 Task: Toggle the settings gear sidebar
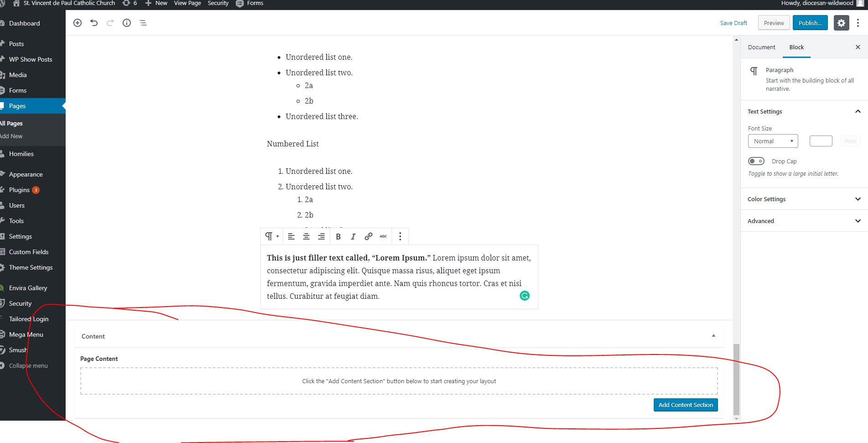point(841,23)
